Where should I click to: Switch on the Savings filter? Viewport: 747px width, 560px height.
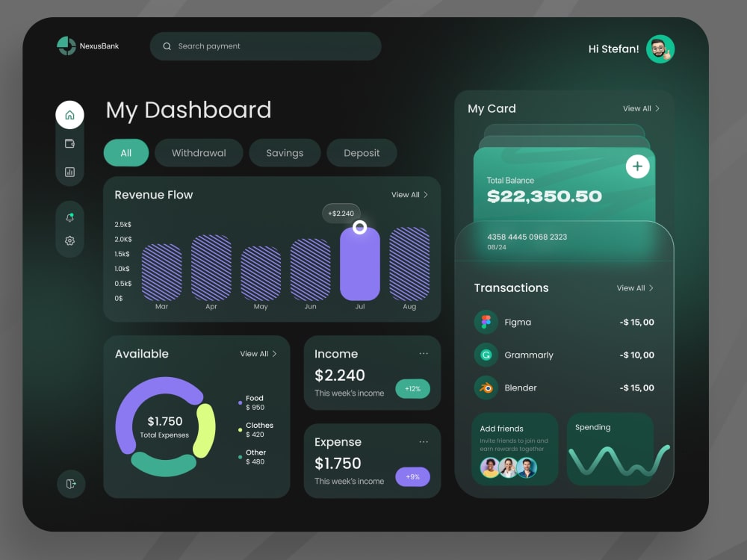(x=285, y=152)
